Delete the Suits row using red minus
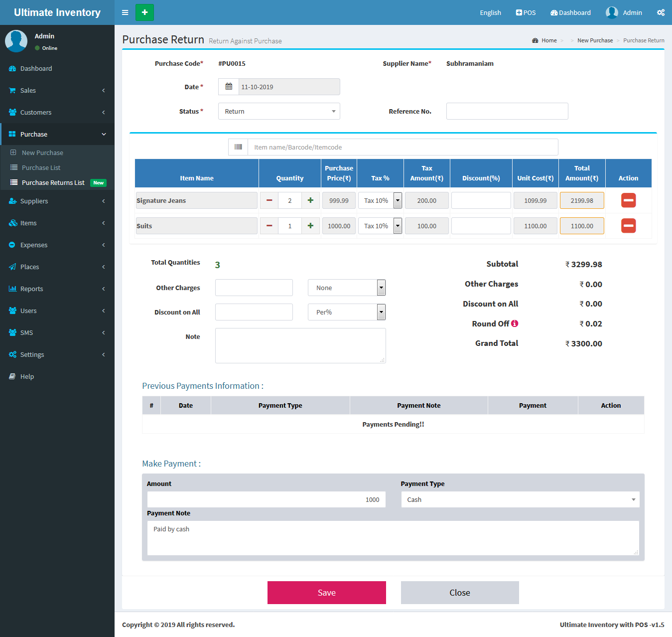 tap(628, 226)
